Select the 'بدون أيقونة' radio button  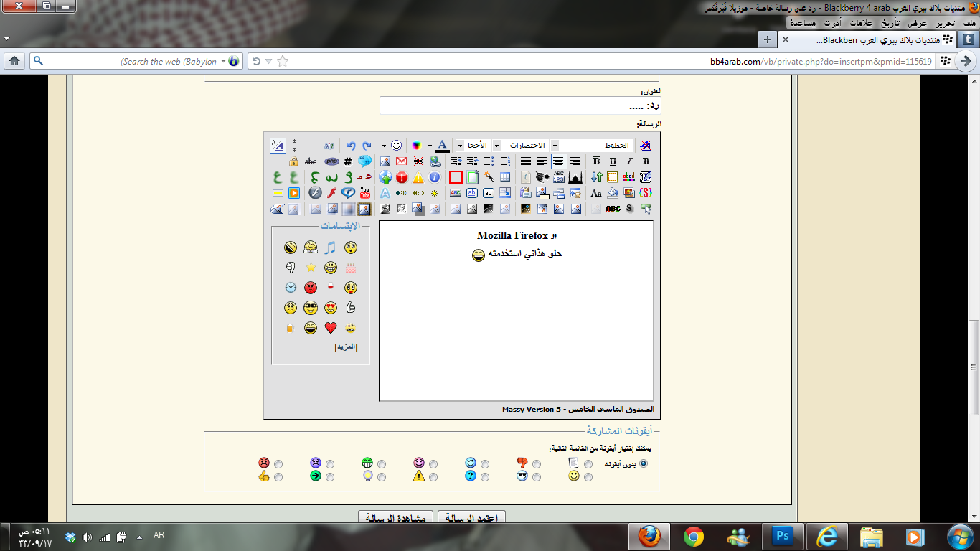(x=643, y=464)
